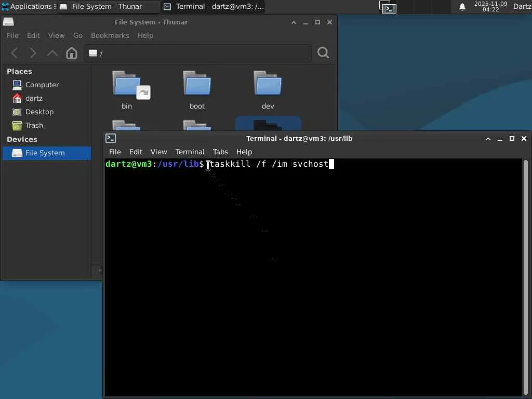Open Terminal File menu
532x399 pixels.
click(115, 152)
